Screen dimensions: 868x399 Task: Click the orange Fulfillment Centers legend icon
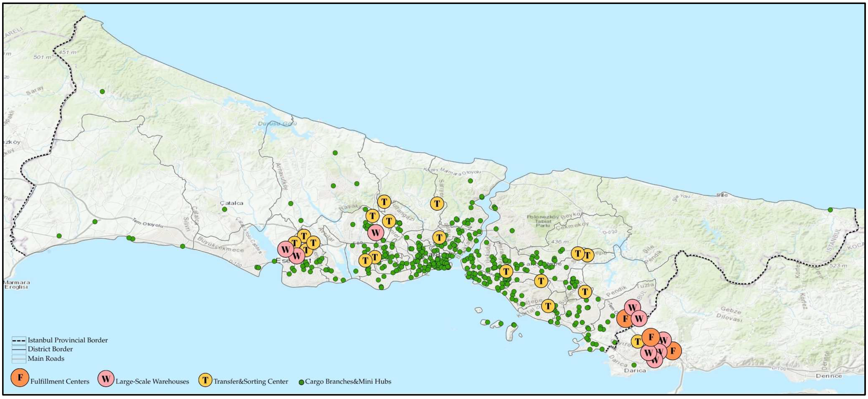coord(20,378)
